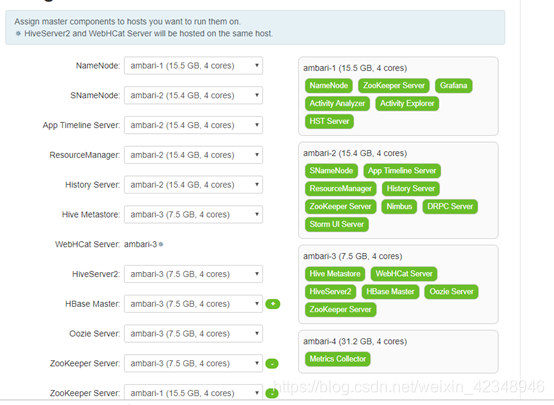This screenshot has width=554, height=405.
Task: Expand the HBase Master host dropdown
Action: 193,304
